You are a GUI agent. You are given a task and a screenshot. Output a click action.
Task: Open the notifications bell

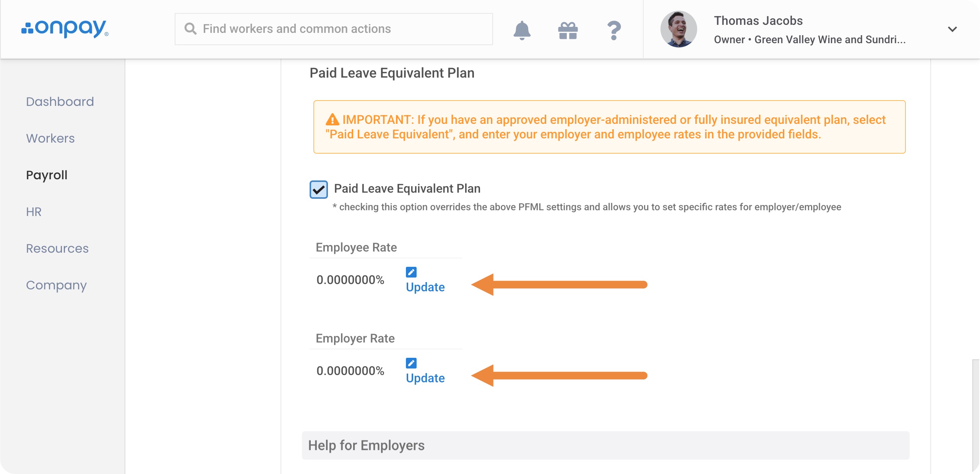pos(522,30)
